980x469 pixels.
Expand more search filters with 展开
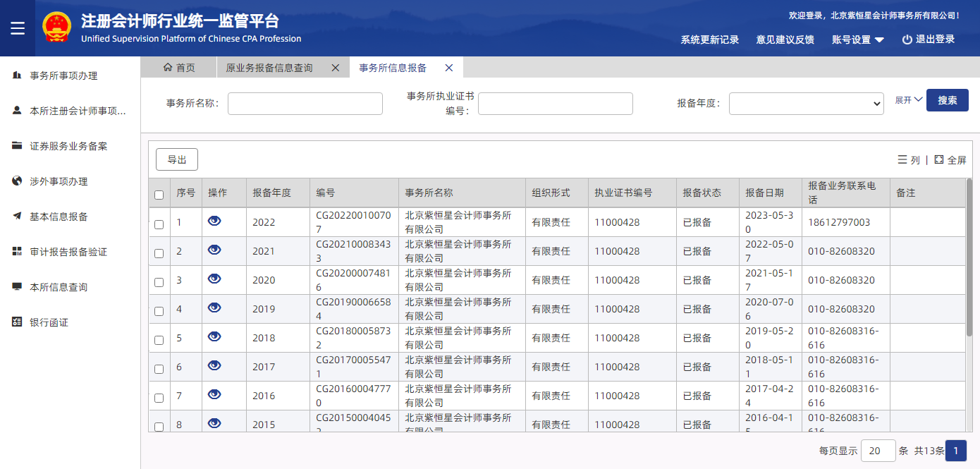click(x=908, y=100)
